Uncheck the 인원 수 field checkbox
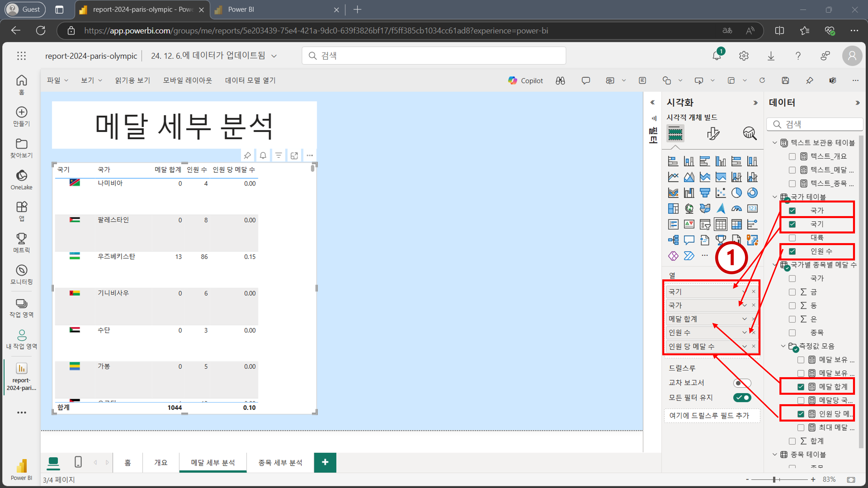Viewport: 868px width, 488px height. pos(792,251)
